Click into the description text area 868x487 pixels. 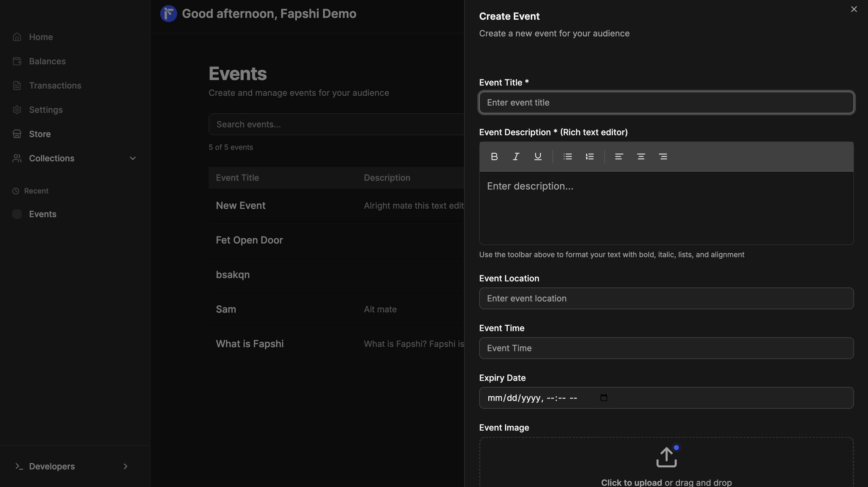tap(666, 208)
